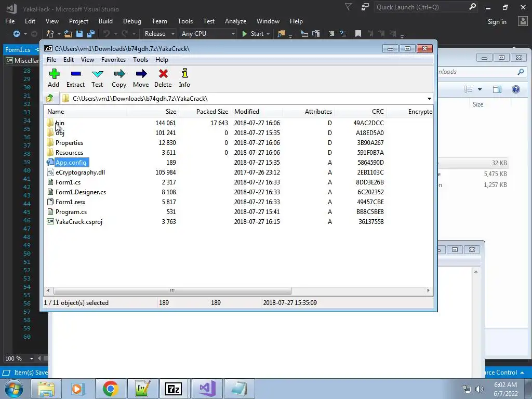This screenshot has width=532, height=399.
Task: Click the feedback icon near Quick Launch
Action: click(x=365, y=7)
